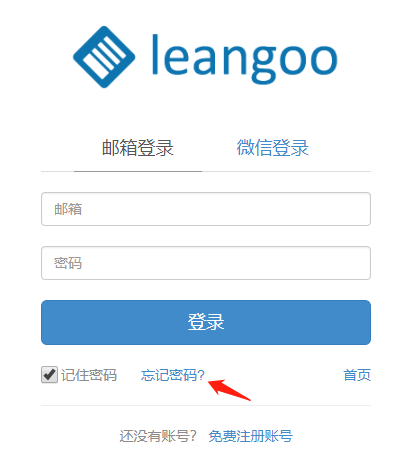The height and width of the screenshot is (451, 419).
Task: Click the 还没有账号? prompt text
Action: [x=158, y=436]
